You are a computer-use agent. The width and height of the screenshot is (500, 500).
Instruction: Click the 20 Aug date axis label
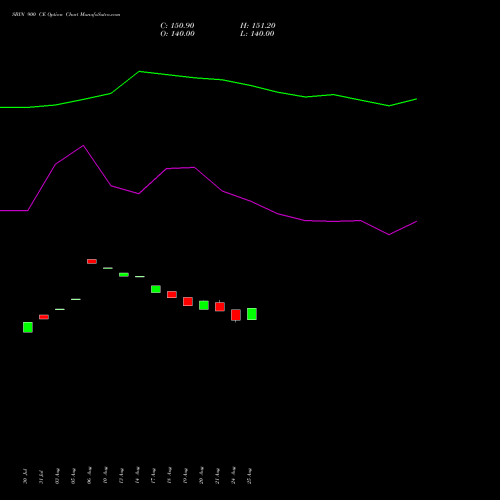[201, 476]
